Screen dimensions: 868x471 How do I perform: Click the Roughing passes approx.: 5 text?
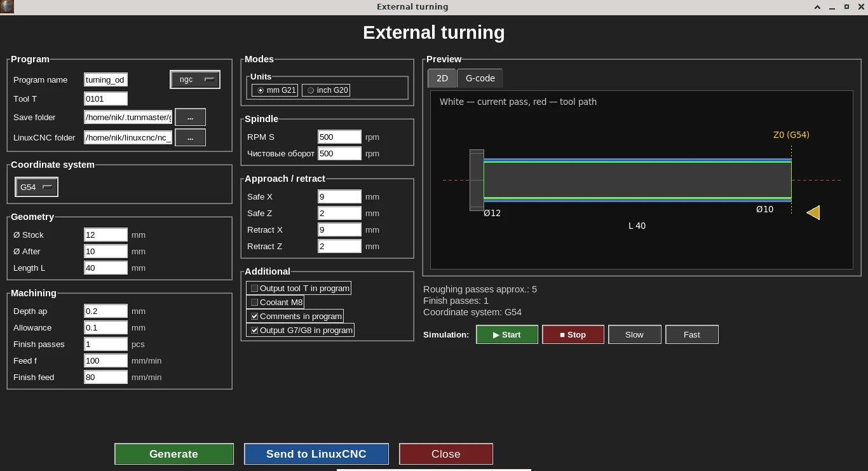pyautogui.click(x=480, y=289)
